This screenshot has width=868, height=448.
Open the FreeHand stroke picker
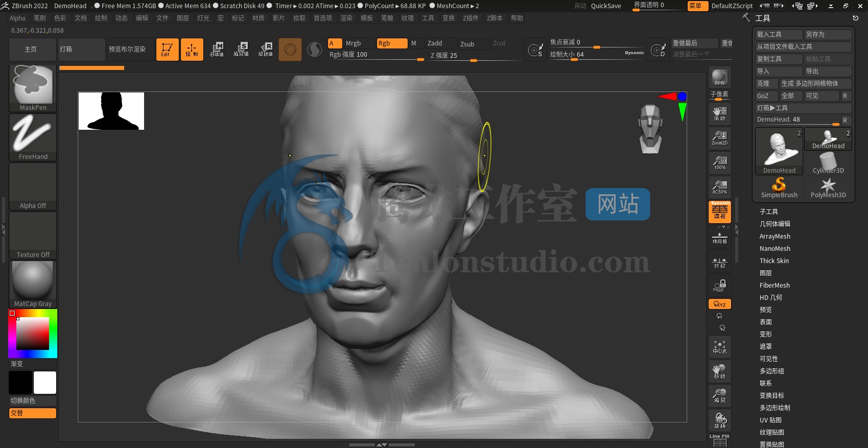coord(33,137)
